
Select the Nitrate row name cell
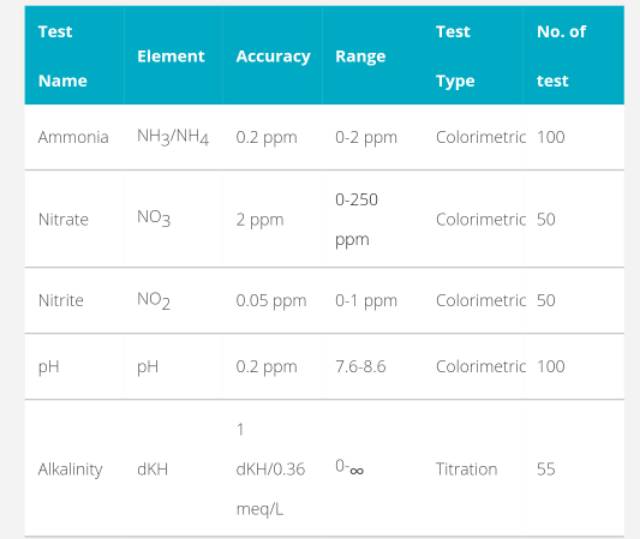63,219
